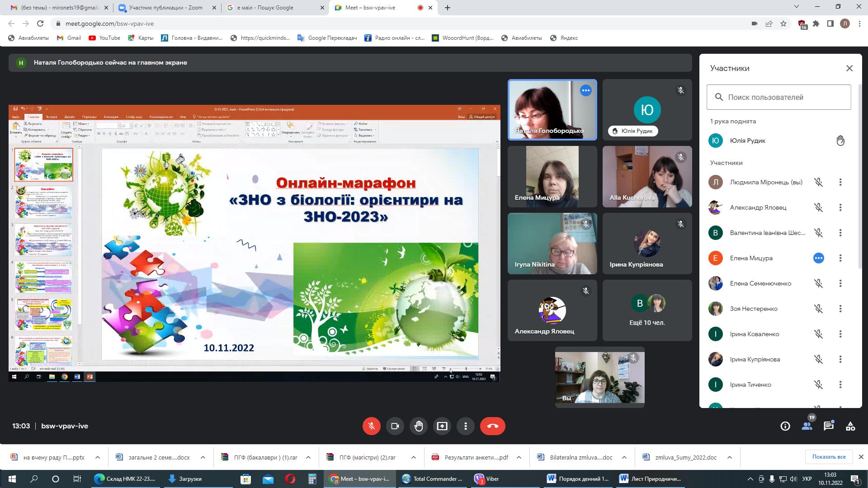The width and height of the screenshot is (868, 488).
Task: Toggle the raise hand button
Action: (418, 426)
